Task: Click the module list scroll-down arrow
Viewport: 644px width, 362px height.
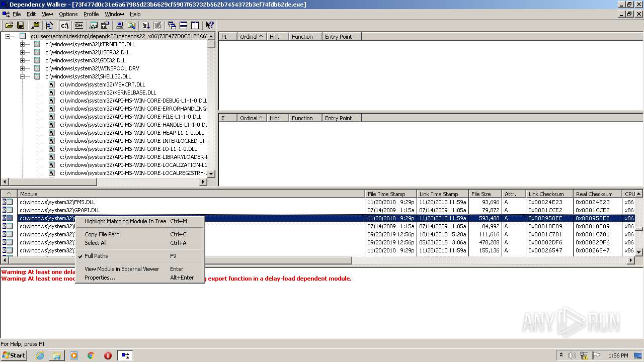Action: pyautogui.click(x=639, y=252)
